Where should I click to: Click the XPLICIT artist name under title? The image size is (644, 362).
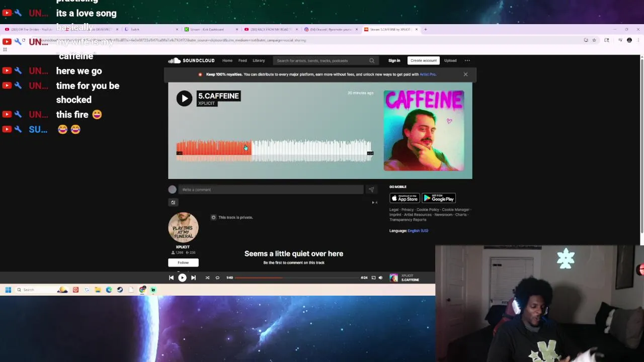click(x=206, y=104)
